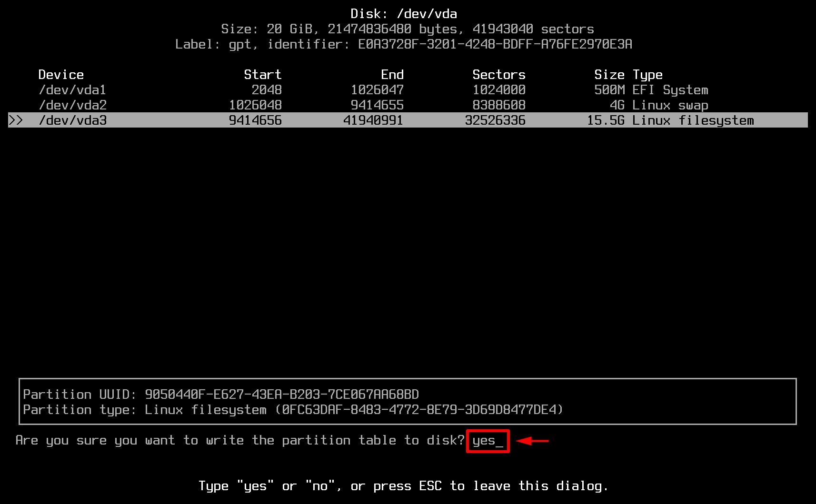Click the "Start" column header
This screenshot has height=504, width=816.
[x=263, y=75]
